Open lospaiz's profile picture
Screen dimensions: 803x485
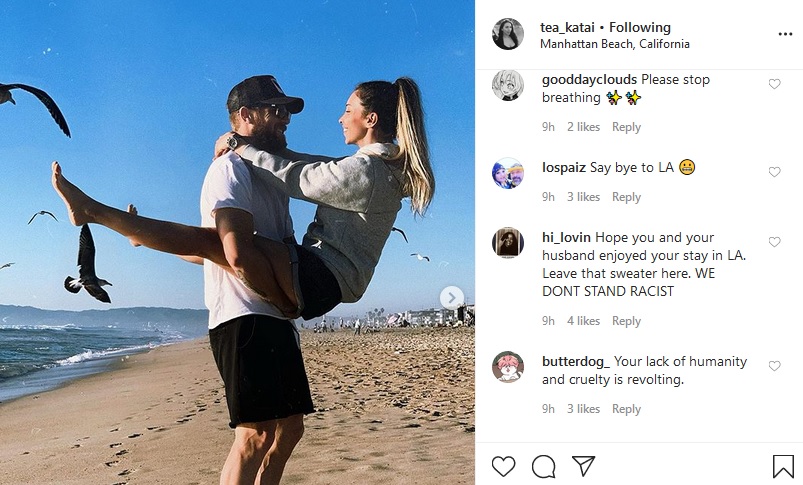point(508,173)
